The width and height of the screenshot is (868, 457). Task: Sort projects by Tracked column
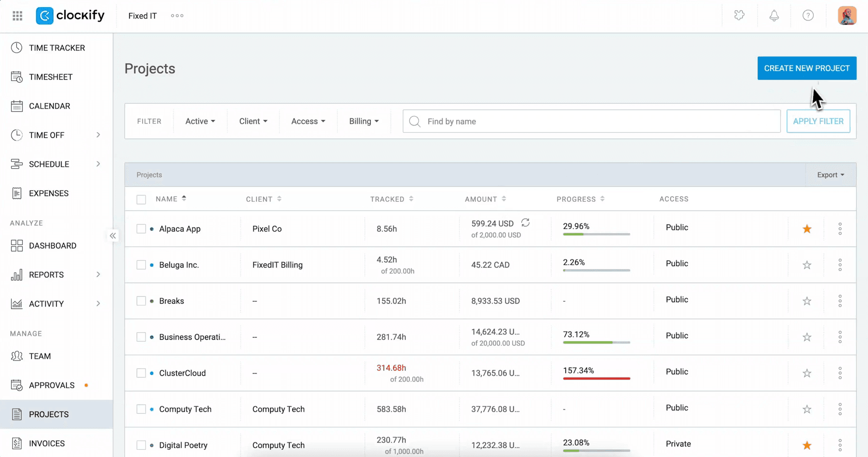click(x=392, y=199)
